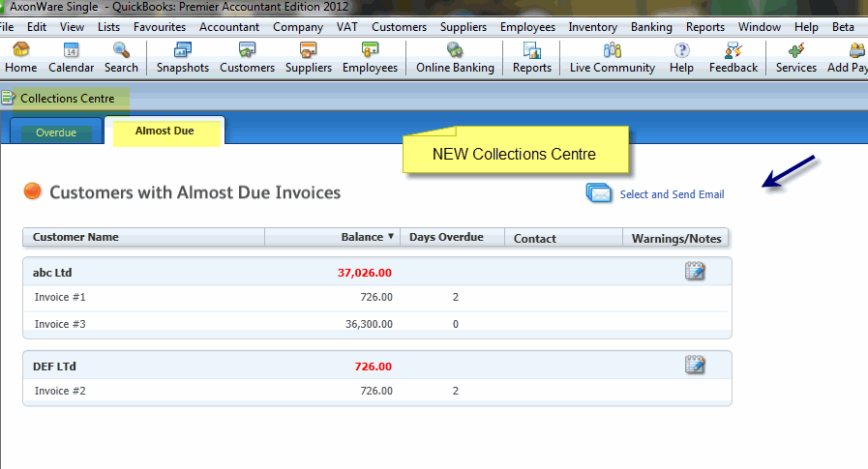Open Live Community from the toolbar
The width and height of the screenshot is (868, 469).
[613, 57]
